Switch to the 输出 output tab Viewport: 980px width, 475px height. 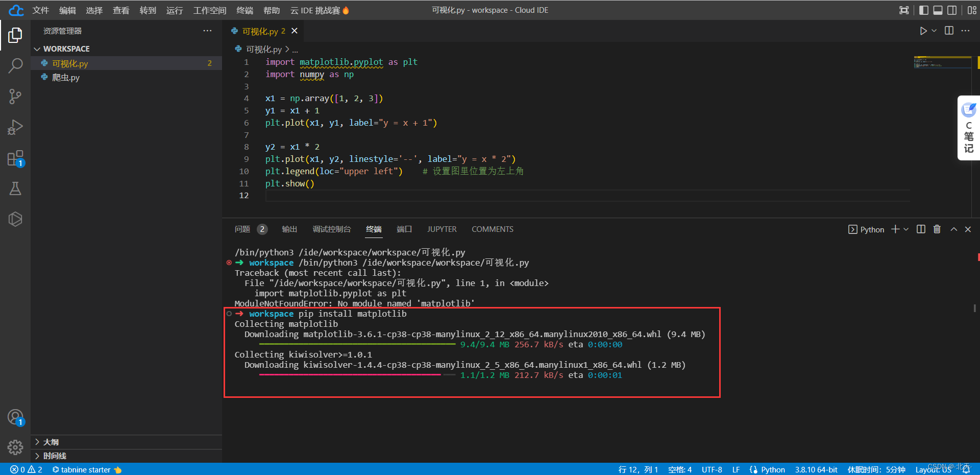(x=289, y=229)
